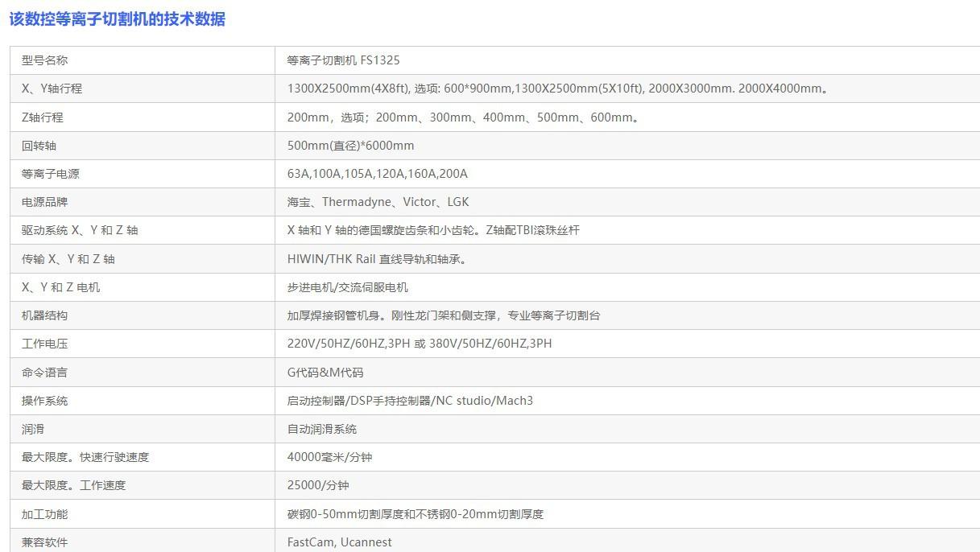Select the 等离子切割机 FS1325 cell text

click(343, 60)
